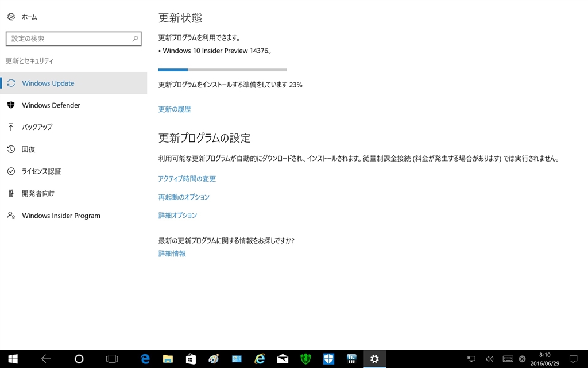Screen dimensions: 588x368
Task: Open the Action Center notification icon
Action: click(573, 359)
